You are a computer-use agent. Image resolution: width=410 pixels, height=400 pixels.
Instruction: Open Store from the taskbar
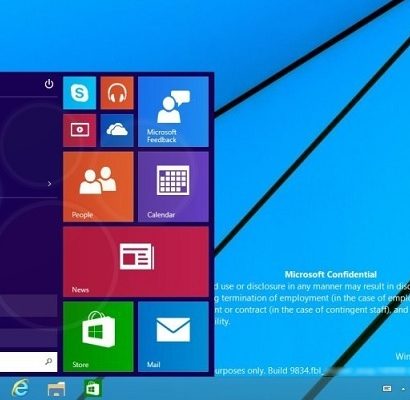93,389
